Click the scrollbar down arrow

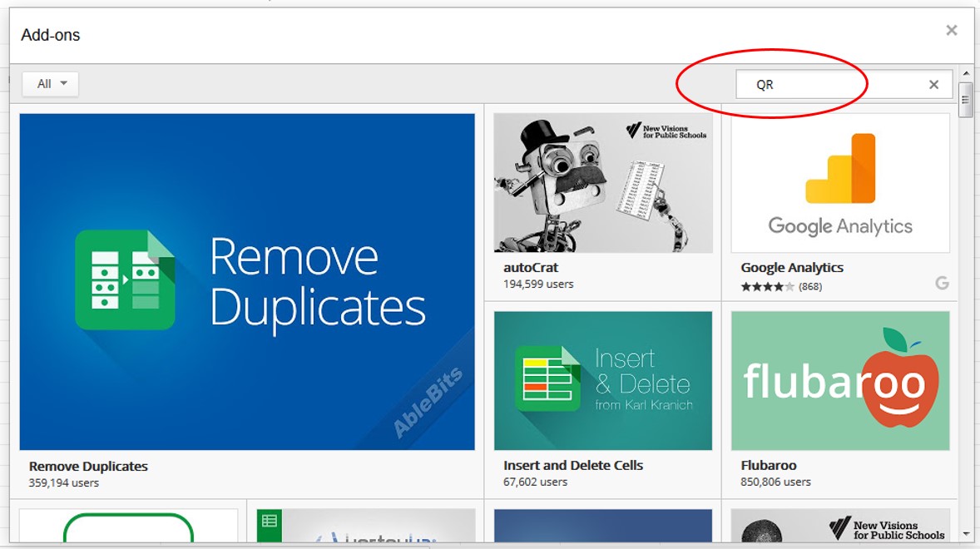pos(966,535)
